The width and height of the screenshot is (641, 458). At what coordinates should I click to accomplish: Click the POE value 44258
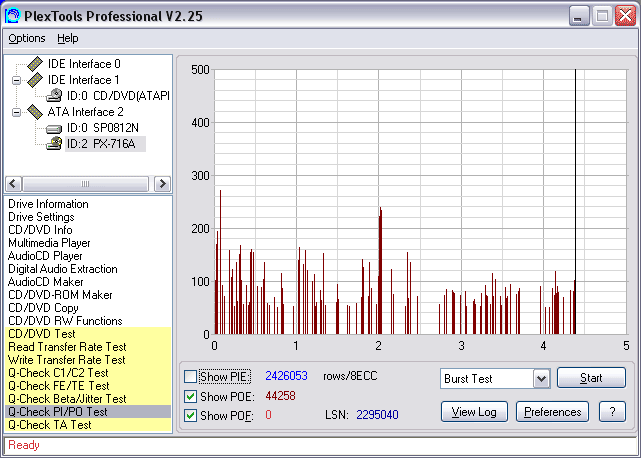(280, 396)
